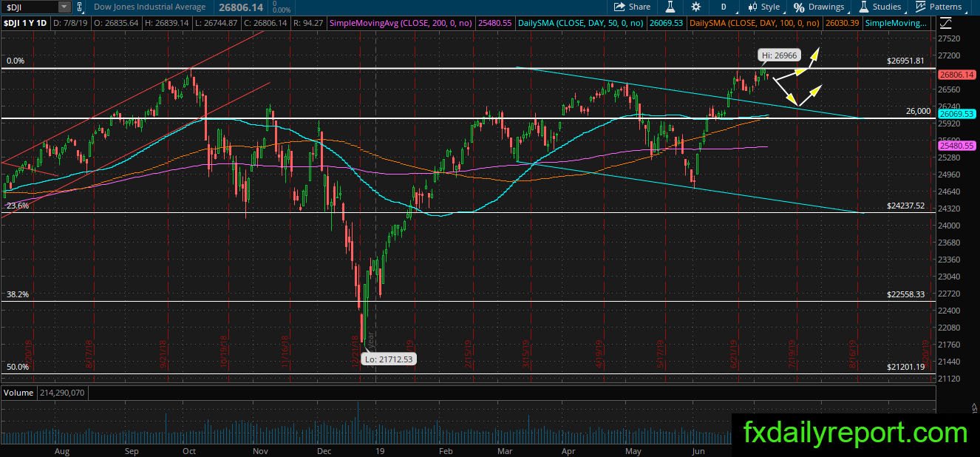Click the Jun label on time axis
980x457 pixels.
(x=698, y=450)
